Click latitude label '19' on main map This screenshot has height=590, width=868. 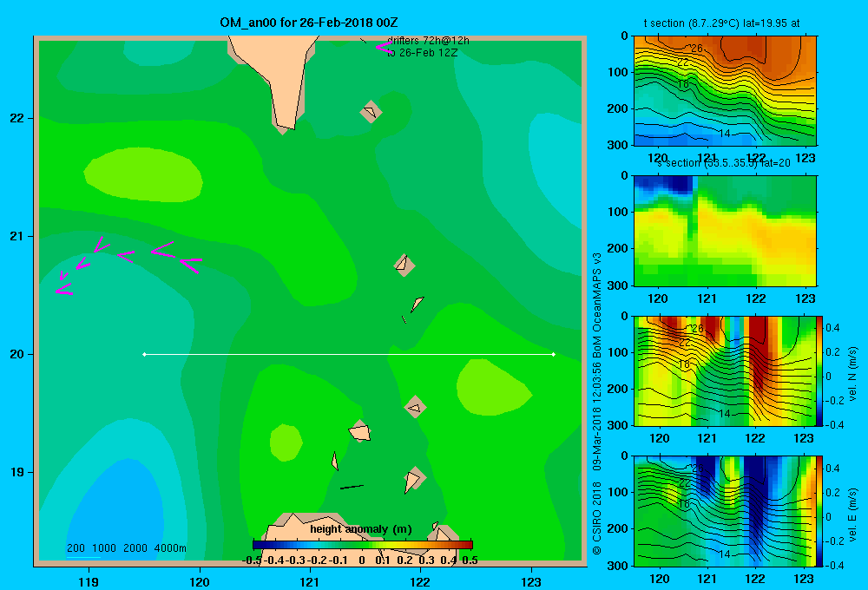point(17,472)
